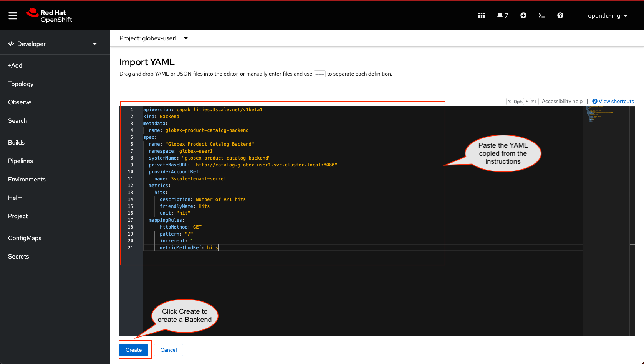Click the 'friendlyName: Hits' line
This screenshot has width=644, height=364.
tap(185, 206)
